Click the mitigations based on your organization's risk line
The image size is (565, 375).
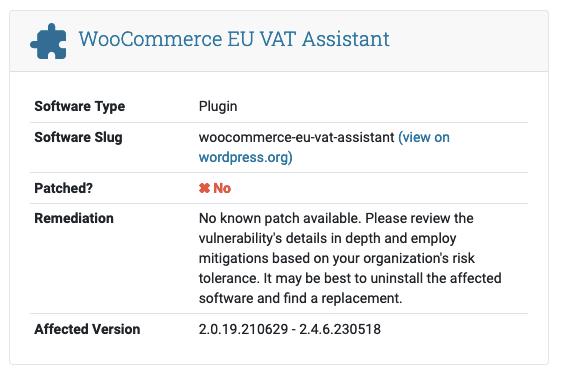pos(337,258)
